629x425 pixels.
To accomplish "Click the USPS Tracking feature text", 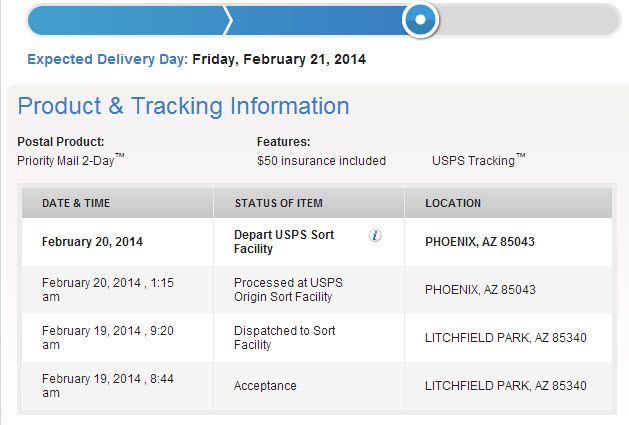I will (479, 160).
